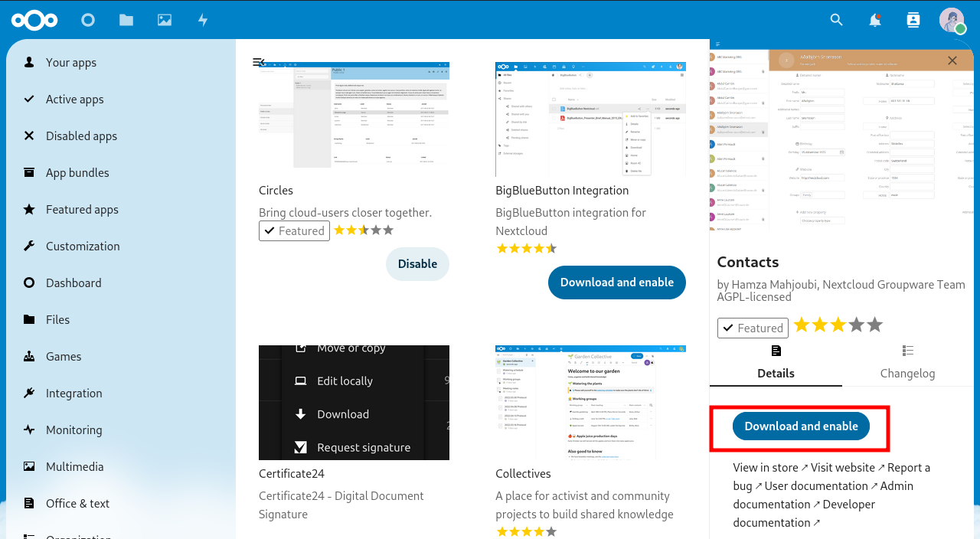
Task: Click the AGPL-licensed text
Action: tap(754, 297)
